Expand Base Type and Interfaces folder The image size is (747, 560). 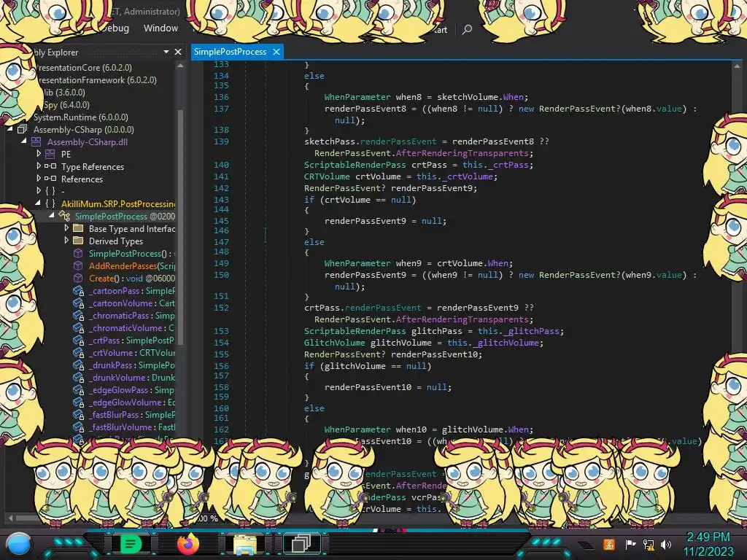66,228
